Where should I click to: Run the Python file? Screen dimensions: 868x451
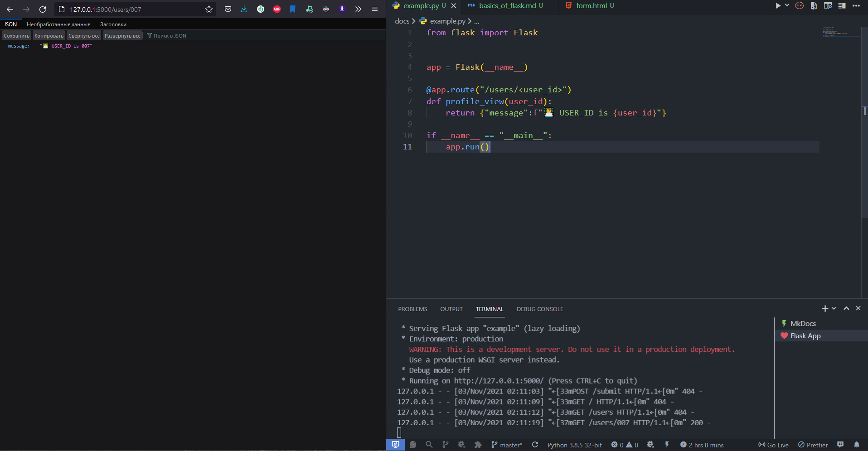click(778, 6)
